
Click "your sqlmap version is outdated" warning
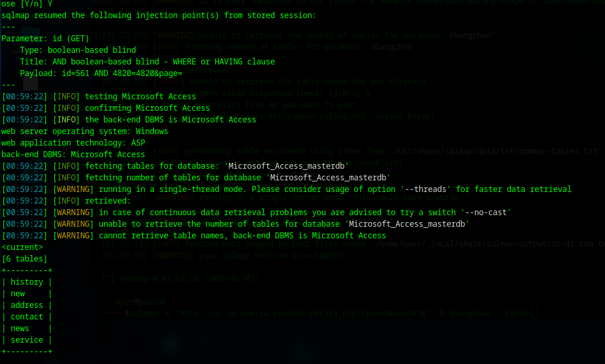pyautogui.click(x=222, y=255)
